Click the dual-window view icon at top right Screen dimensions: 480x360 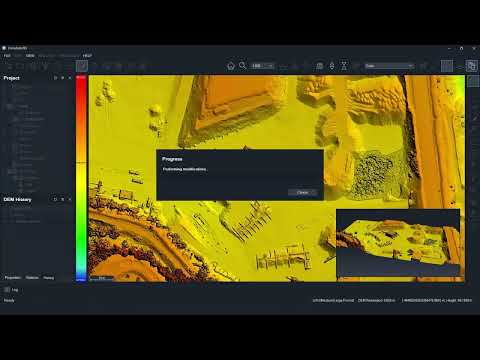pos(471,66)
